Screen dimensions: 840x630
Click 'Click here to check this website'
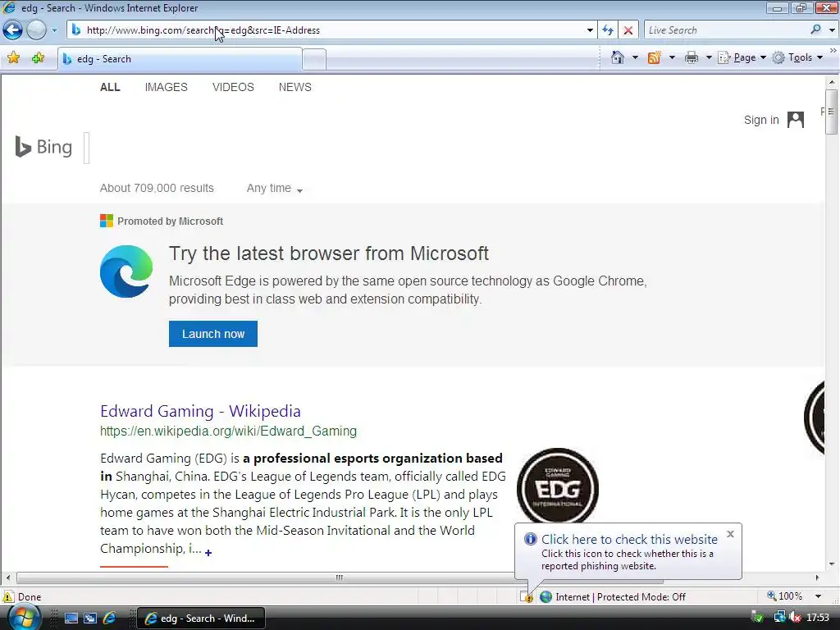pos(629,540)
